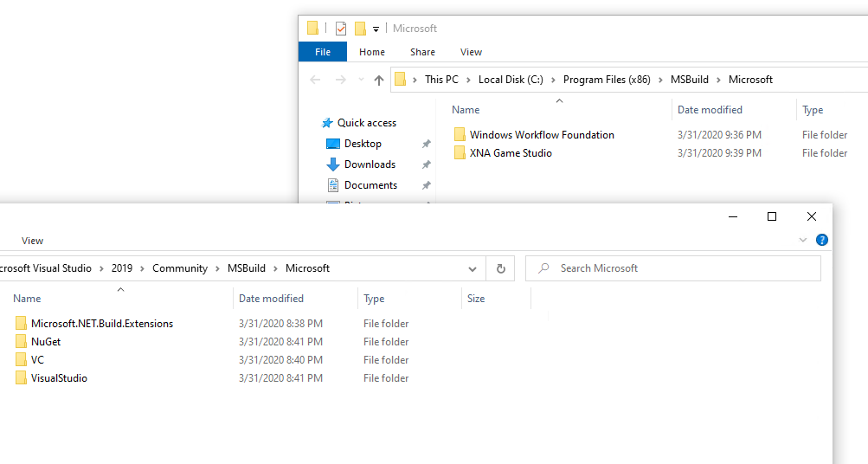Click the Search Microsoft input field
Screen dimensions: 868x464
(672, 268)
